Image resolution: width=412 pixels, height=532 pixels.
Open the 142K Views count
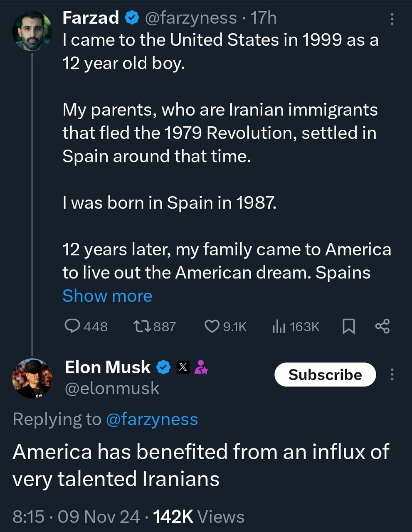click(x=199, y=517)
